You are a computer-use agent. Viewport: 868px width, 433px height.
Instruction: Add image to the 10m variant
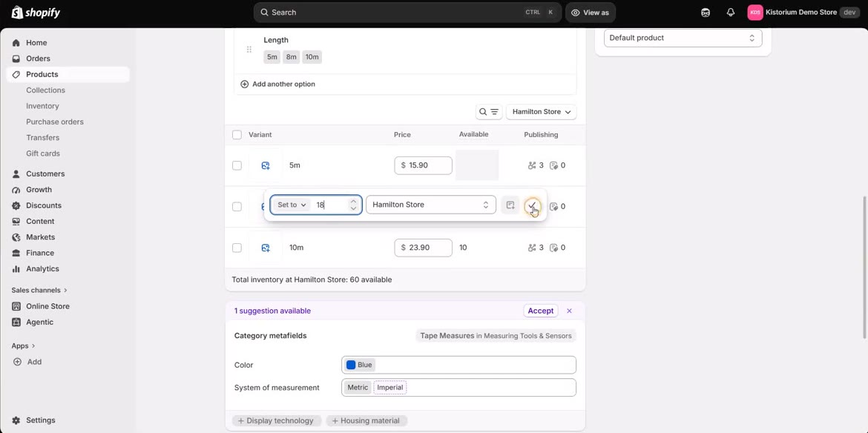[x=266, y=248]
